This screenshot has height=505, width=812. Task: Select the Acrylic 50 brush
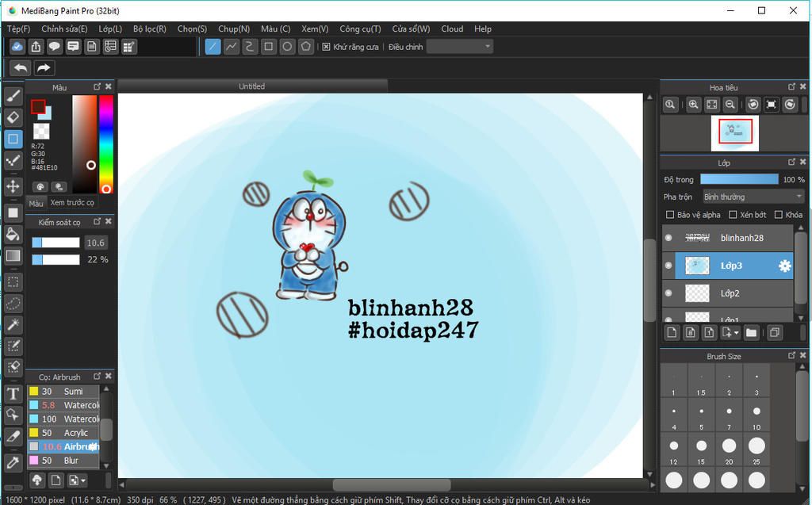[63, 433]
